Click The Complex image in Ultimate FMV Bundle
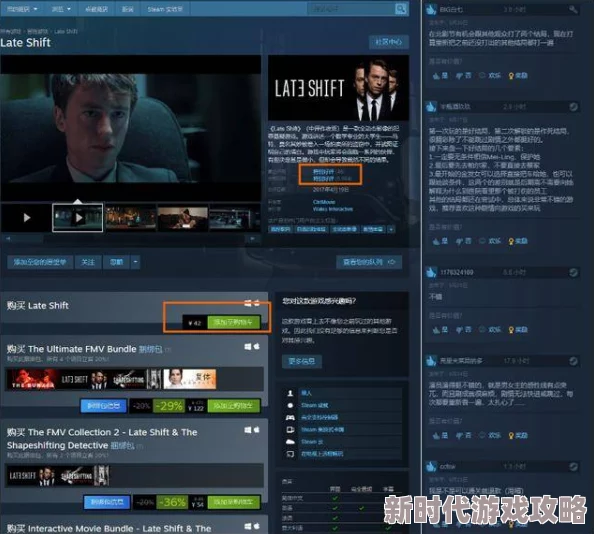Viewport: 594px width, 534px height. [189, 379]
